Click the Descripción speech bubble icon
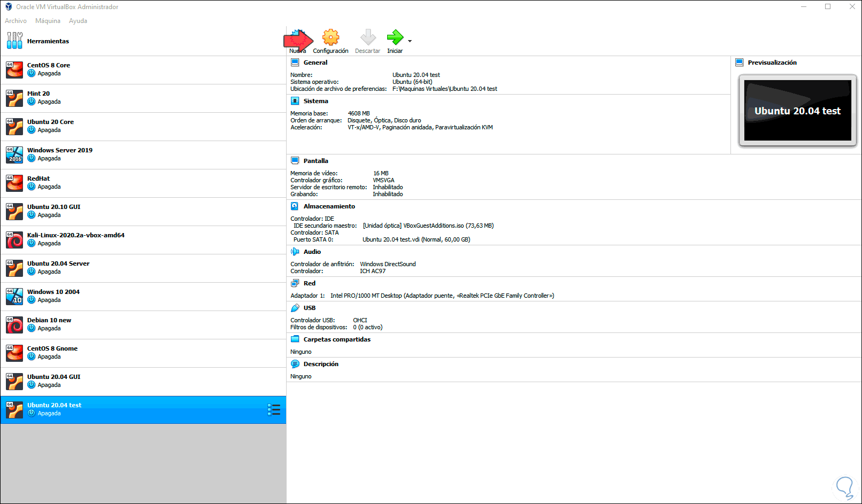Screen dimensions: 862x504 click(x=295, y=364)
